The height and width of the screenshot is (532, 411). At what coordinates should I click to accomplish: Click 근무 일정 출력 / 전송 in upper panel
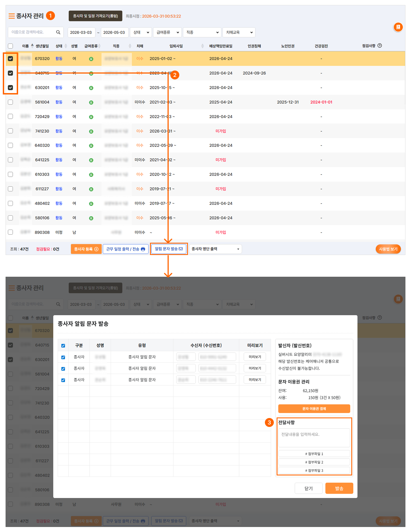125,249
